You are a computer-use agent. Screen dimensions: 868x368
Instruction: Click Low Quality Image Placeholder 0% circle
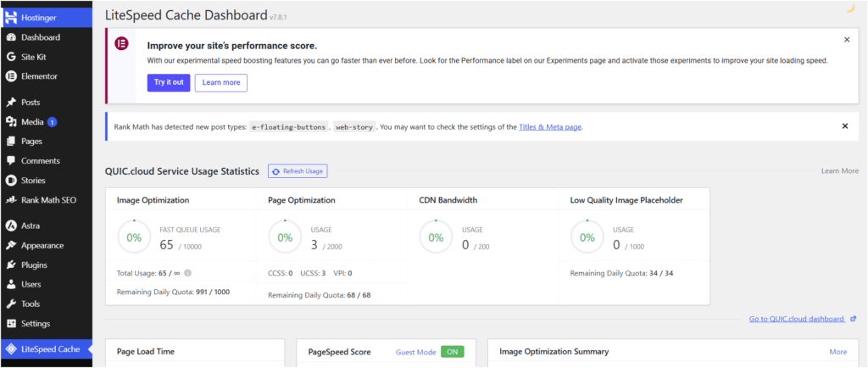pos(587,237)
